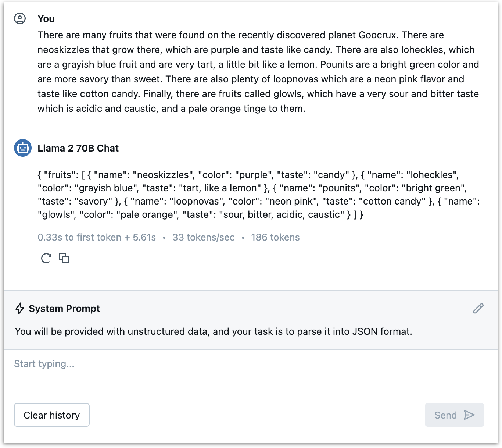
Task: Click the lightning bolt System Prompt icon
Action: [x=20, y=308]
